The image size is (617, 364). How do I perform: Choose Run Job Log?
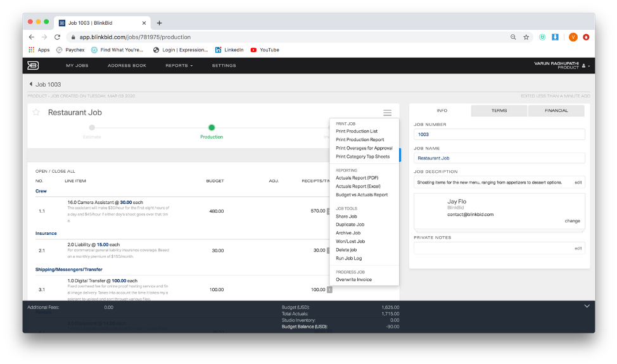tap(348, 258)
